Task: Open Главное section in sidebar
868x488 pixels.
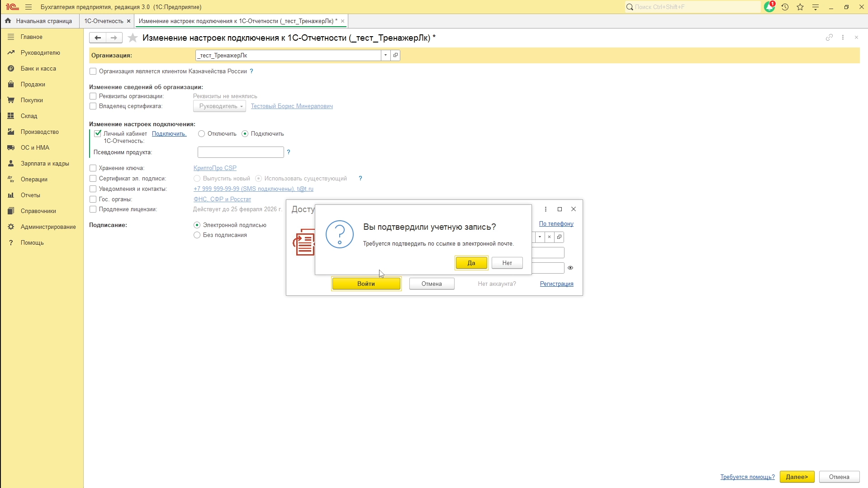Action: point(42,37)
